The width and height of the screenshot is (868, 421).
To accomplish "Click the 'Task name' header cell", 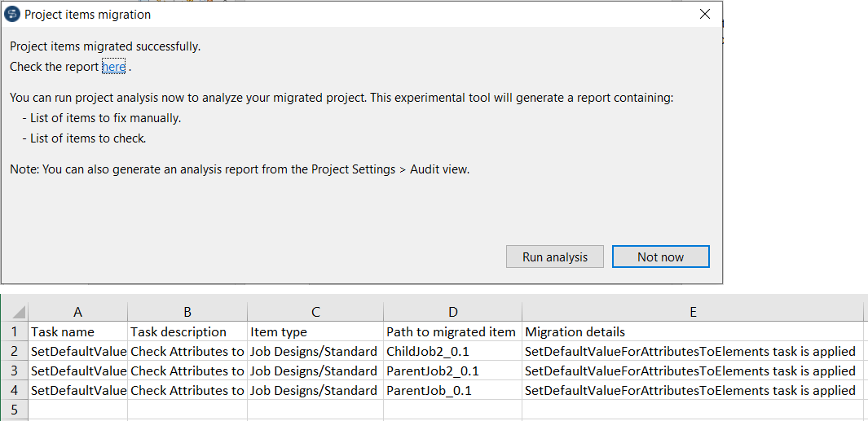I will 77,331.
